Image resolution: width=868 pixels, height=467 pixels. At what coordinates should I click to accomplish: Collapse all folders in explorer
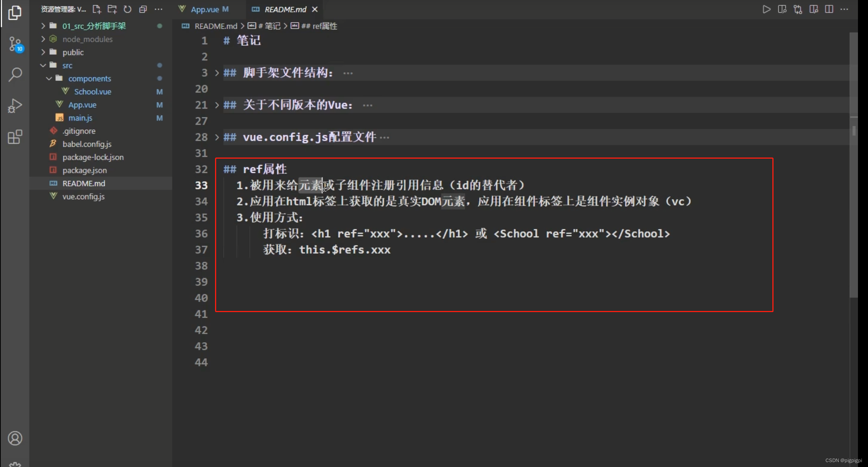143,9
